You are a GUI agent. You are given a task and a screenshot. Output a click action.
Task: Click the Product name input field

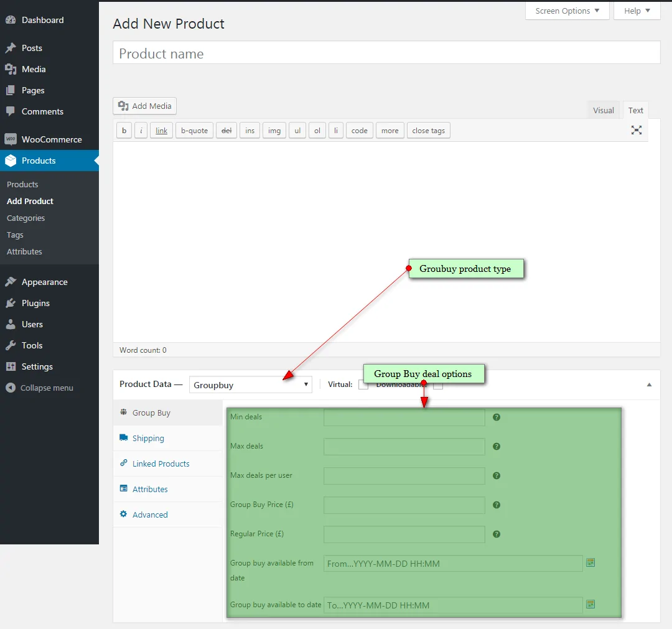[x=386, y=54]
